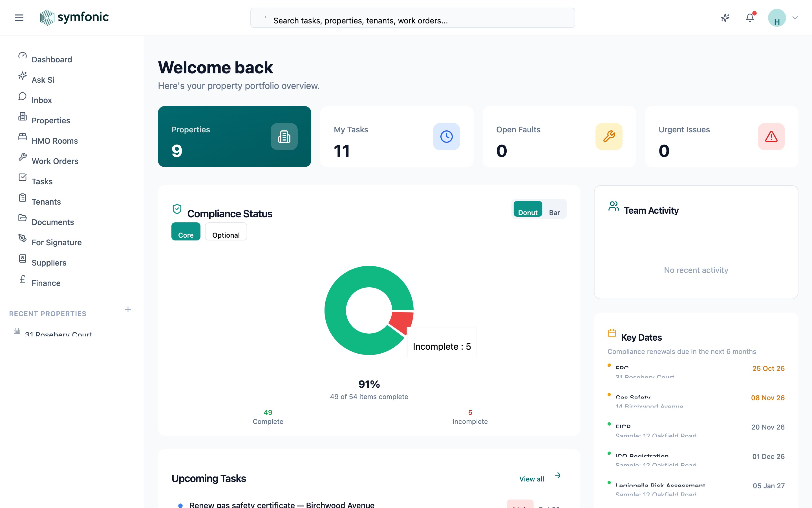812x508 pixels.
Task: Select the Optional compliance tab
Action: point(226,231)
